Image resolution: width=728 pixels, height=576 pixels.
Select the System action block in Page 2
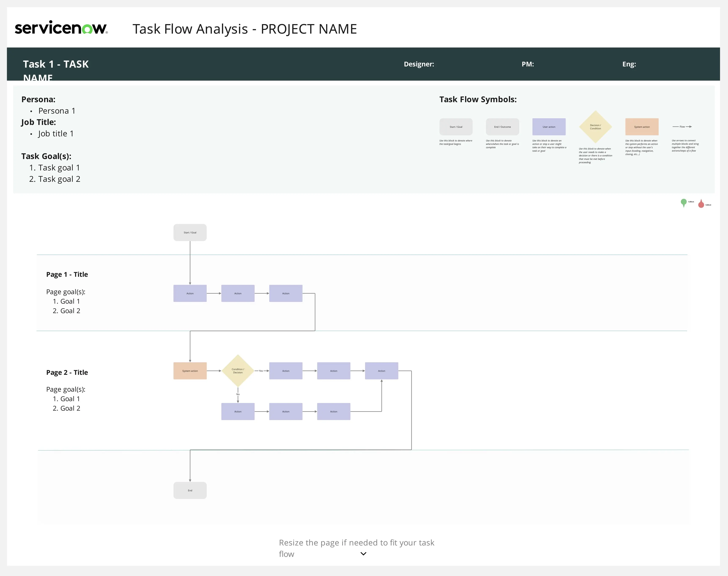[x=190, y=371]
